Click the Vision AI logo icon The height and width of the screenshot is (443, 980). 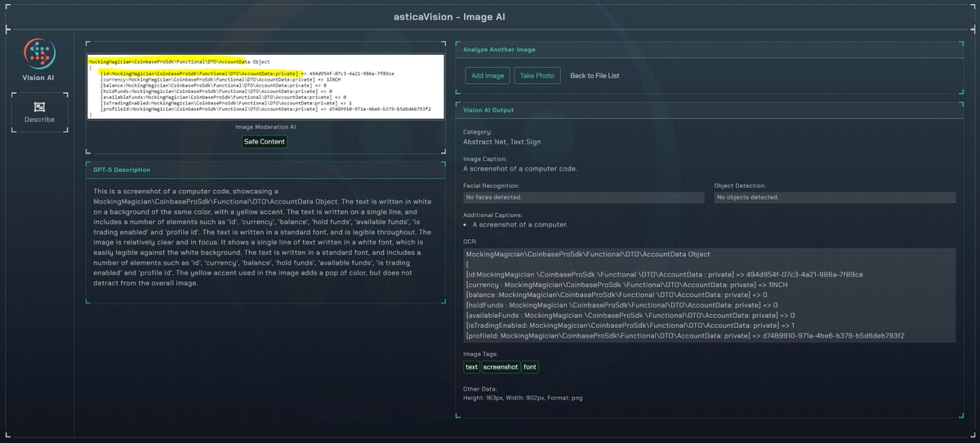[x=38, y=54]
